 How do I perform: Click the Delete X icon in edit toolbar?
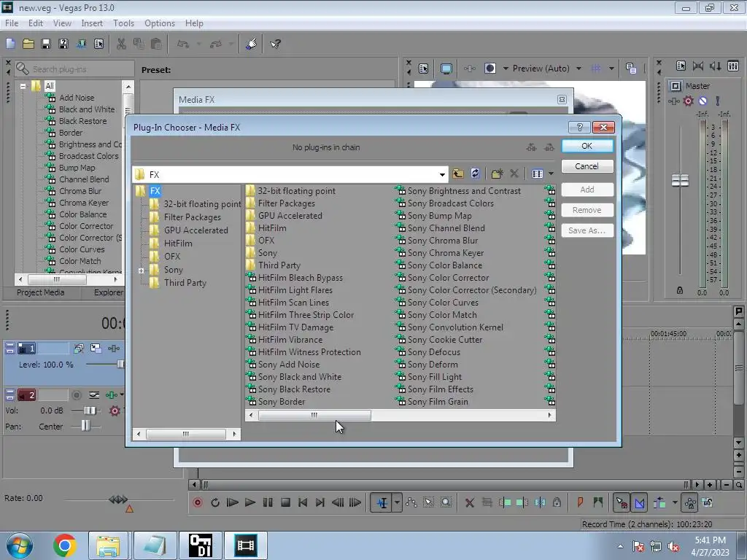[x=469, y=502]
